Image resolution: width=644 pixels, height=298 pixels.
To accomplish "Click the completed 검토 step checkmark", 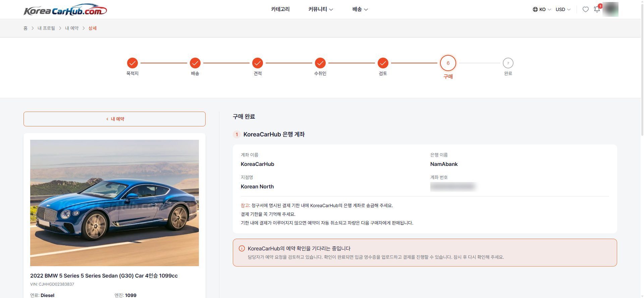I will tap(383, 63).
